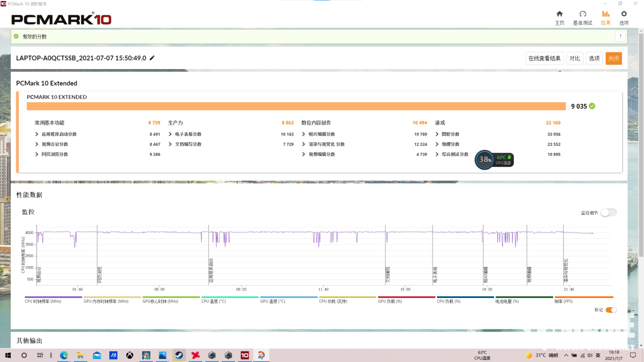Toggle CPU 功耗 (瓦特) legend line
This screenshot has height=362, width=644.
348,300
